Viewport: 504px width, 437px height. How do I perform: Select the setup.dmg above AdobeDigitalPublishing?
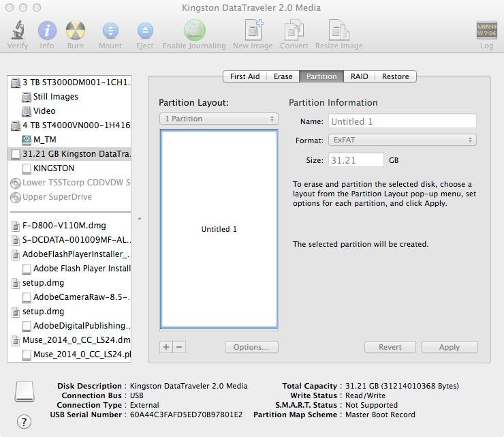(69, 312)
